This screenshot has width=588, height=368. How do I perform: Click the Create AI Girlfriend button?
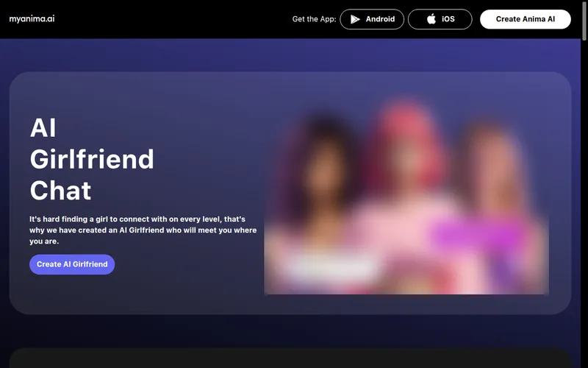(x=72, y=264)
